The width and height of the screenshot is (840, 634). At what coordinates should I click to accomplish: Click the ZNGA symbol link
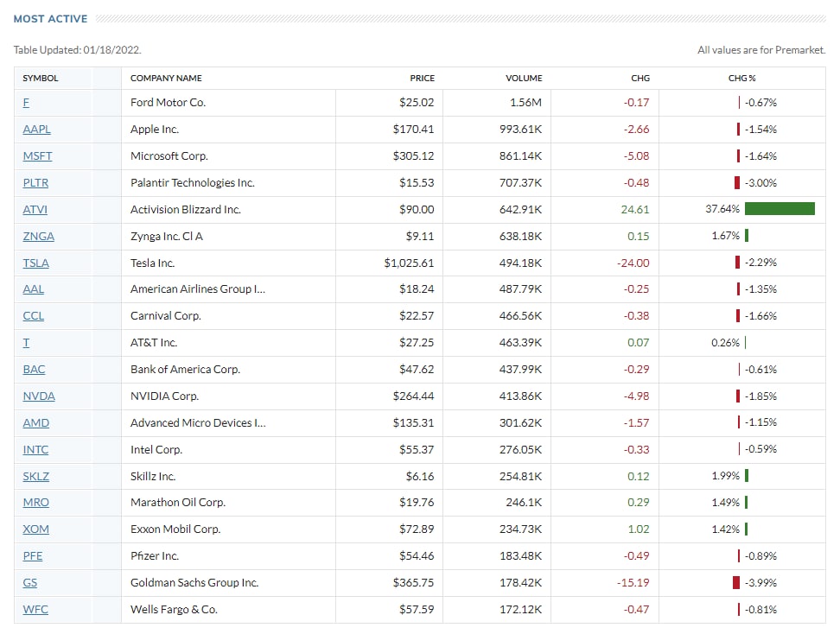38,237
